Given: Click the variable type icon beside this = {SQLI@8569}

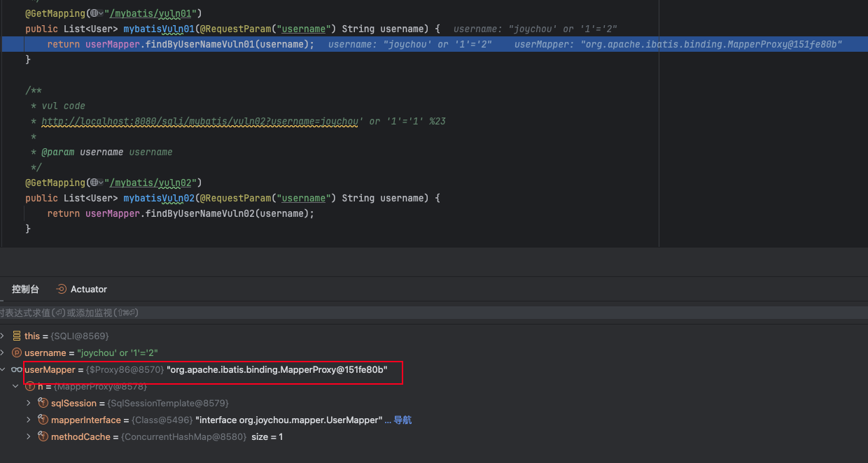Looking at the screenshot, I should point(16,336).
